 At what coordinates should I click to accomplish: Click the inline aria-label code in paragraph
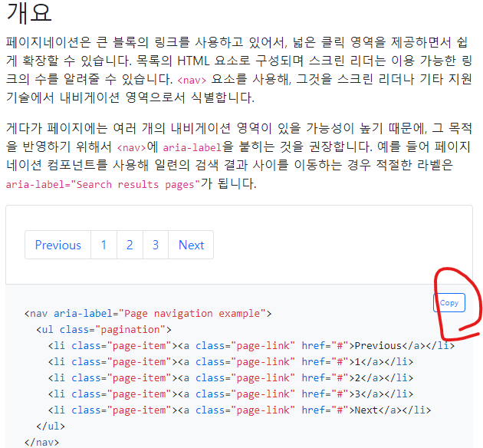pyautogui.click(x=192, y=148)
